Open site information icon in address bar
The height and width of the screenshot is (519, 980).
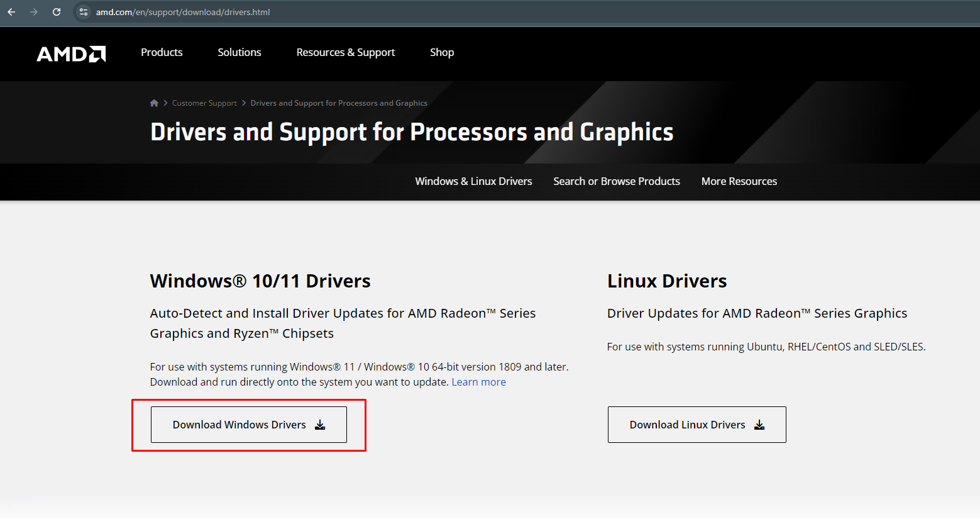pyautogui.click(x=84, y=12)
